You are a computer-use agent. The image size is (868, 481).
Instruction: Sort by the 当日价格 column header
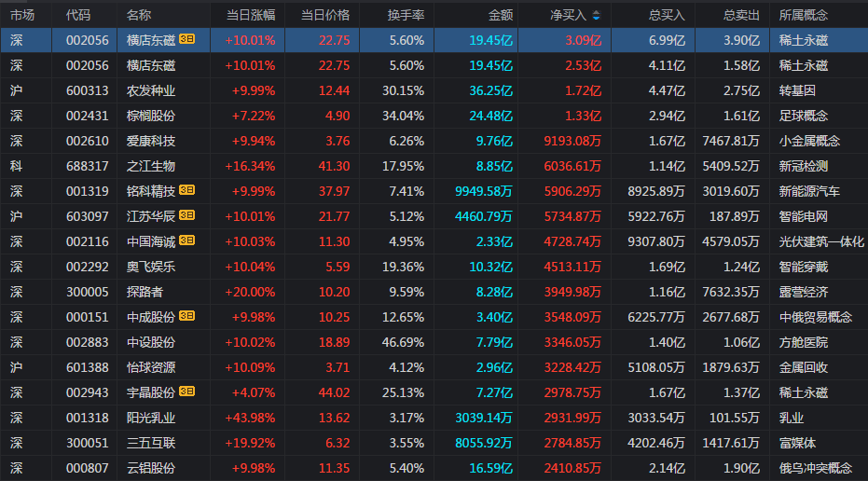(325, 16)
